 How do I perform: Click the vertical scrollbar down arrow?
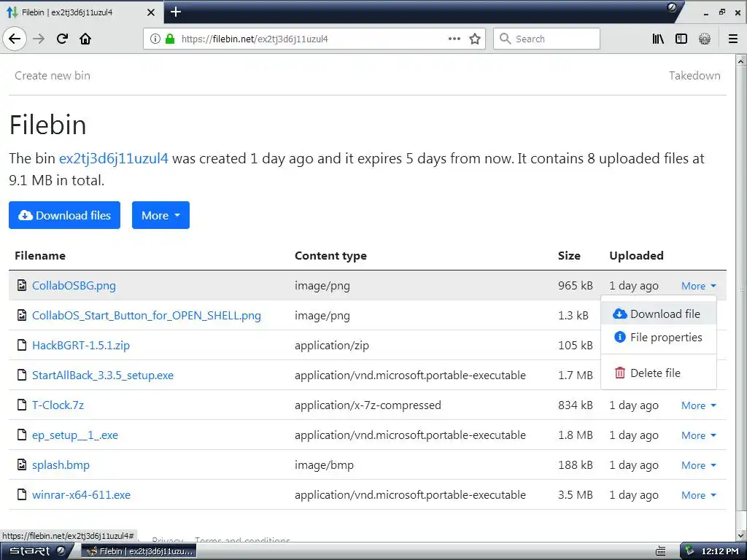741,536
